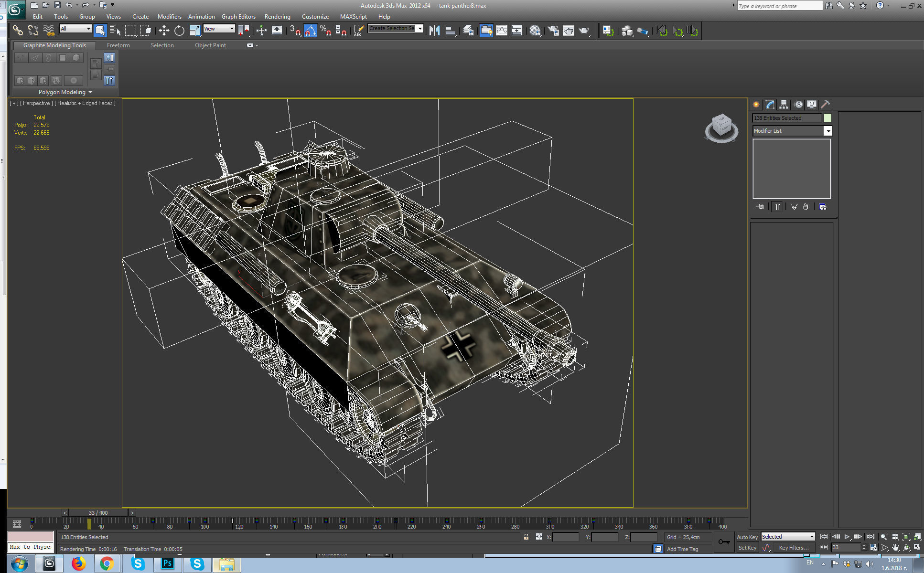The width and height of the screenshot is (924, 573).
Task: Click the Set Keys key icon button
Action: click(x=724, y=542)
